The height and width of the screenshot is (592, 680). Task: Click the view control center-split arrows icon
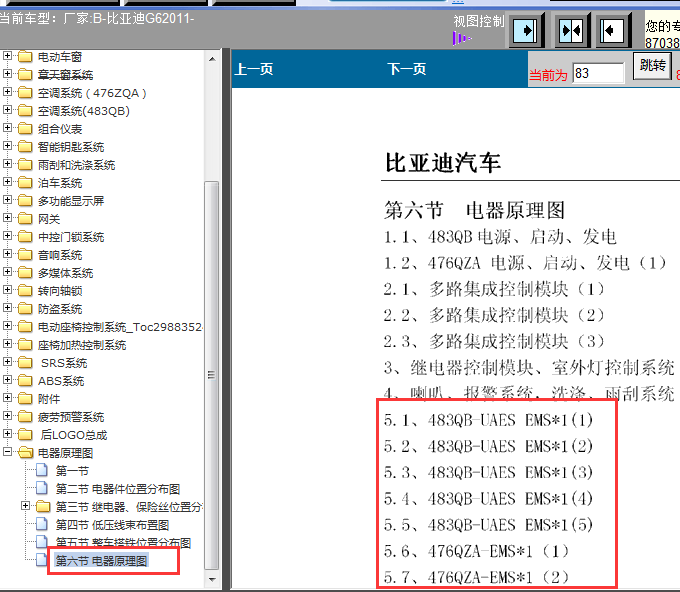tap(572, 30)
